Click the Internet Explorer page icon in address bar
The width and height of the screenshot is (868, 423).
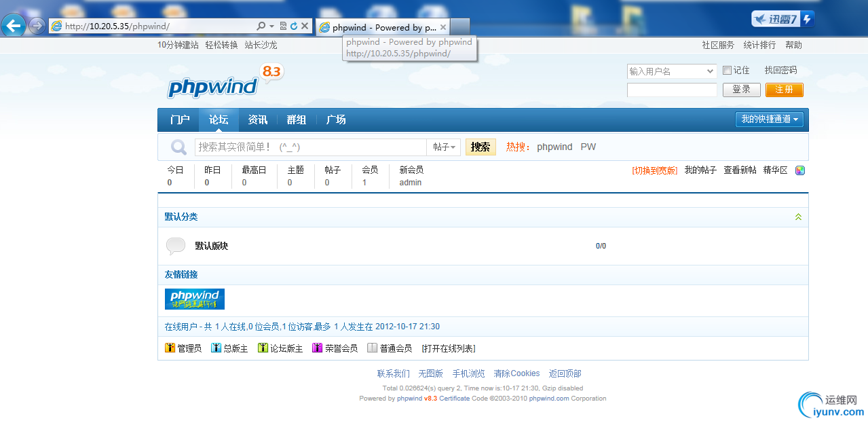pyautogui.click(x=56, y=26)
